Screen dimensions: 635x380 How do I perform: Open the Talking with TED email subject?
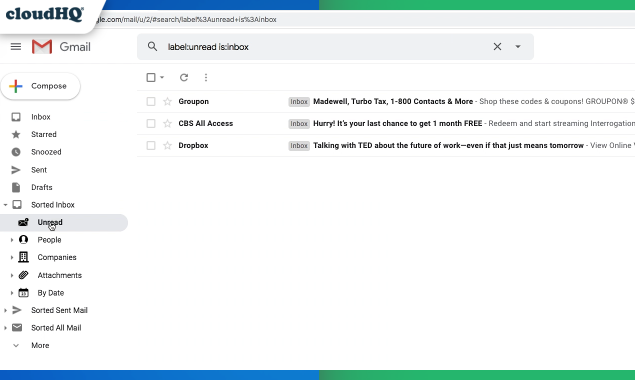click(448, 145)
